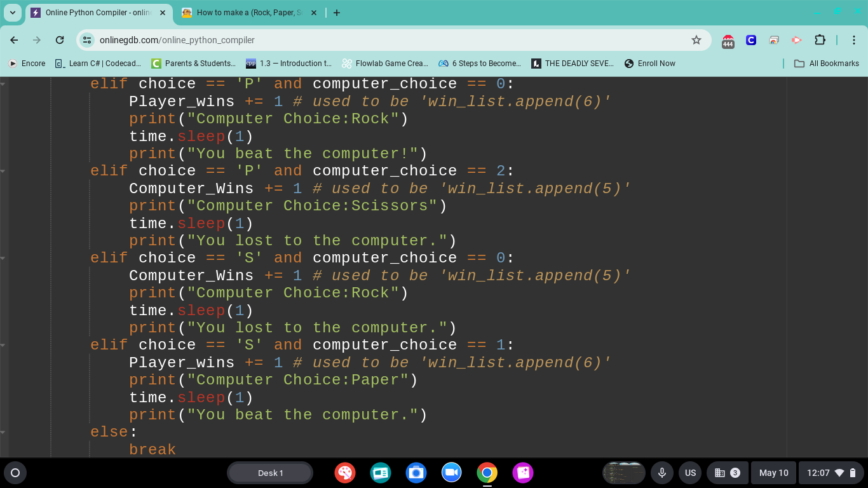Open the Learn C# Codecademy bookmark
Viewport: 868px width, 488px height.
[98, 64]
